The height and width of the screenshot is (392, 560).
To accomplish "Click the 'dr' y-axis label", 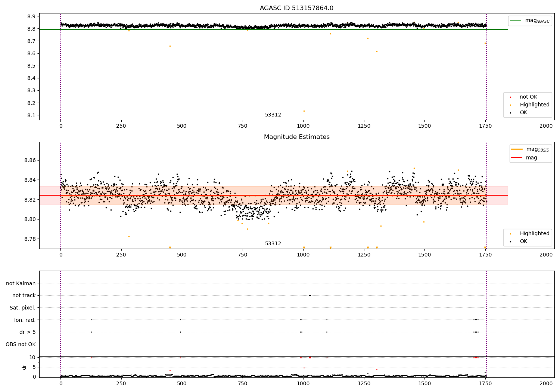I will [24, 367].
